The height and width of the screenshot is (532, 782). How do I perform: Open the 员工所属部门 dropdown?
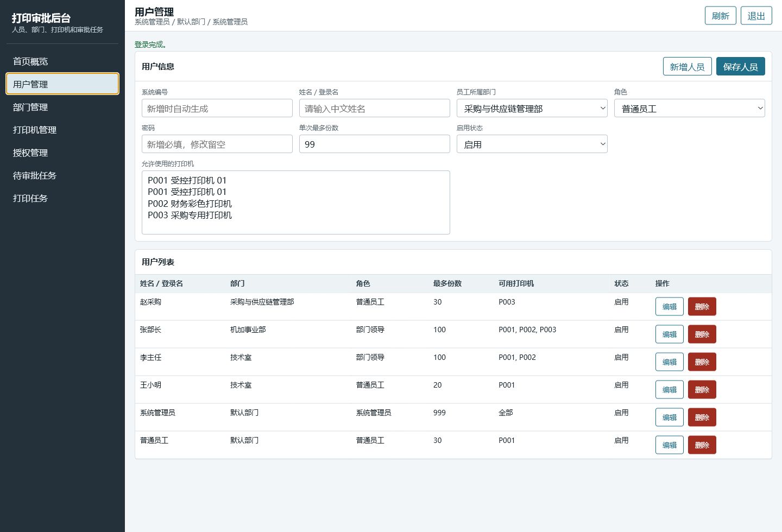tap(532, 108)
